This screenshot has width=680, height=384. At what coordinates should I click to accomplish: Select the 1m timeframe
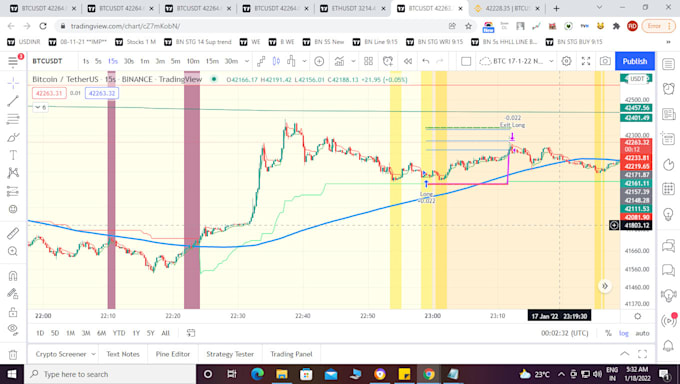coord(145,61)
